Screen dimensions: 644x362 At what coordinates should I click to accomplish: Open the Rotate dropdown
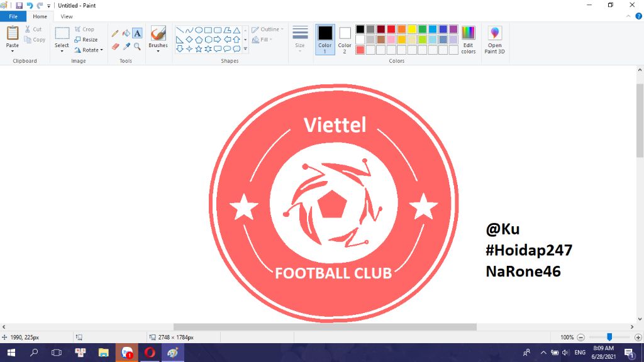click(89, 50)
